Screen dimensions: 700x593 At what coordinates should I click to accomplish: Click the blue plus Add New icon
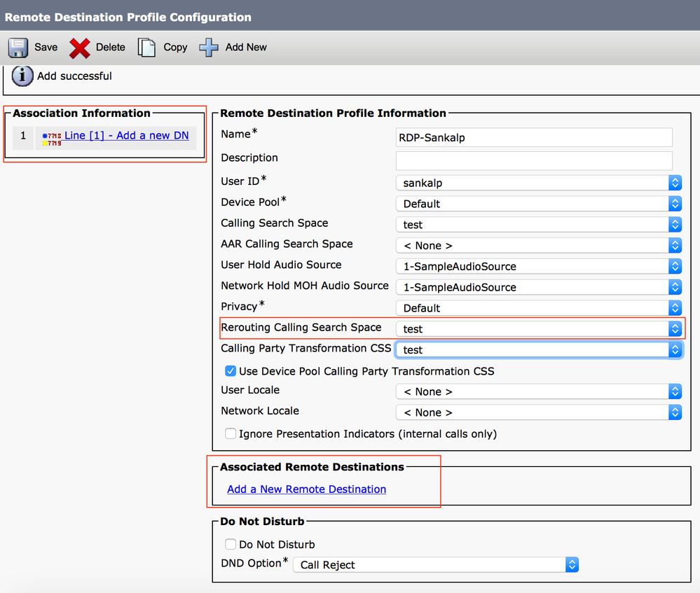(209, 48)
